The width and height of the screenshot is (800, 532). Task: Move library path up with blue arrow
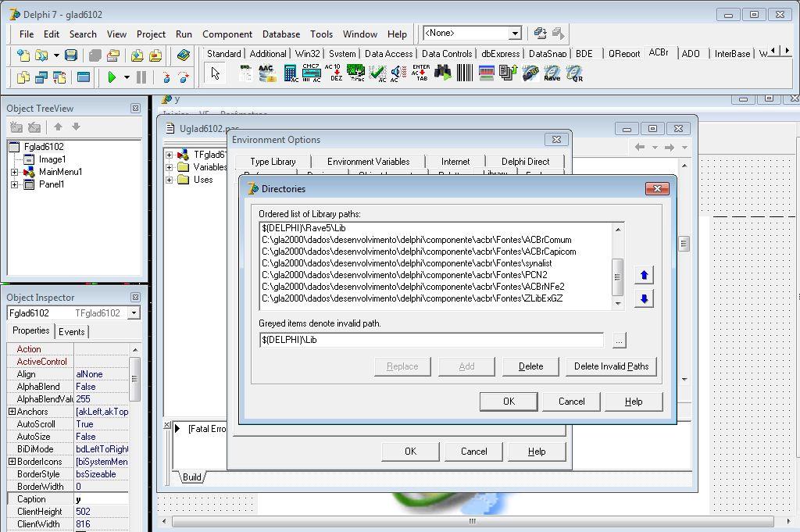pos(644,275)
